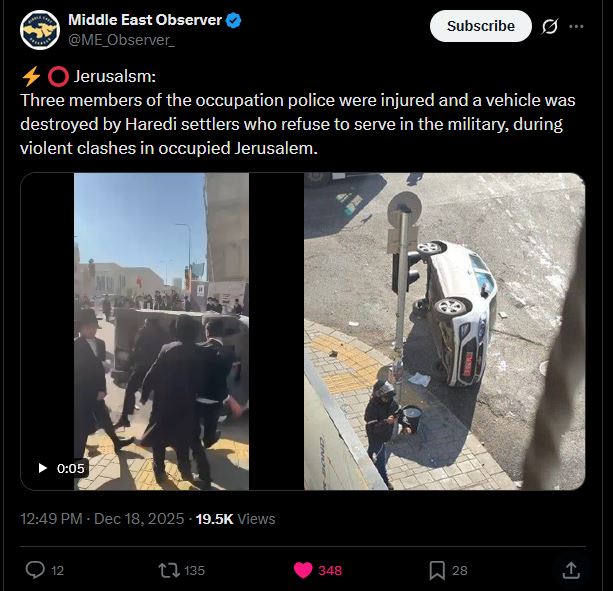
Task: Open the Middle East Observer profile avatar
Action: click(40, 30)
